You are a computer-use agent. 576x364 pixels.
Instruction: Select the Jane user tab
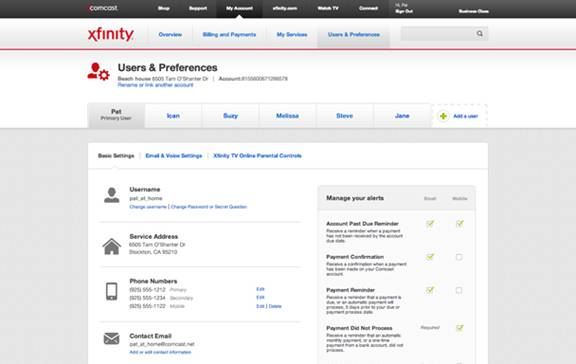(x=402, y=116)
